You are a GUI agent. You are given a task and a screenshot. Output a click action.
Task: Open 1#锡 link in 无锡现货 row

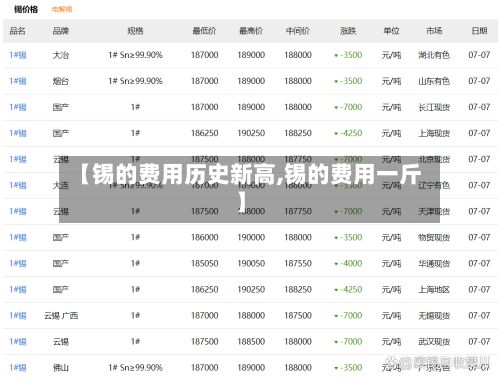[18, 315]
